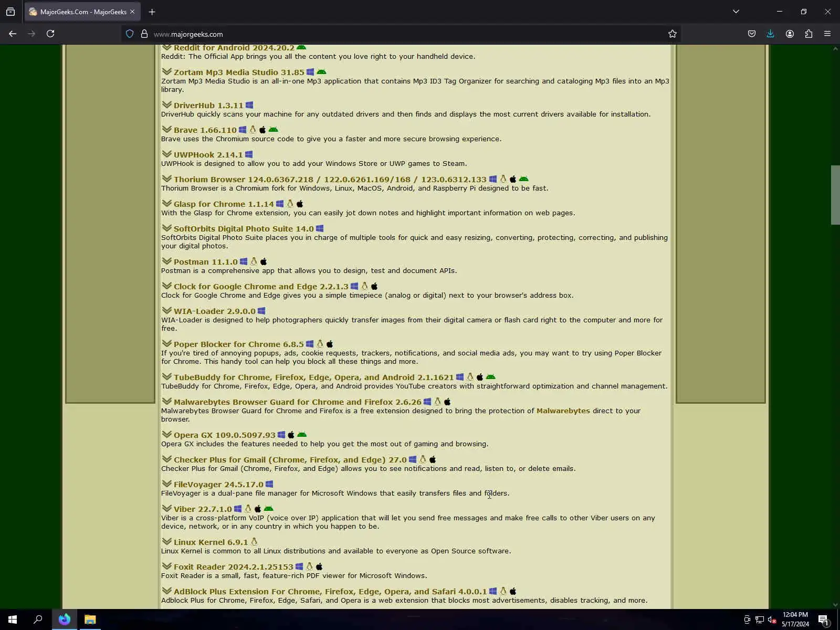Click the Android icon next to Viber

(268, 509)
